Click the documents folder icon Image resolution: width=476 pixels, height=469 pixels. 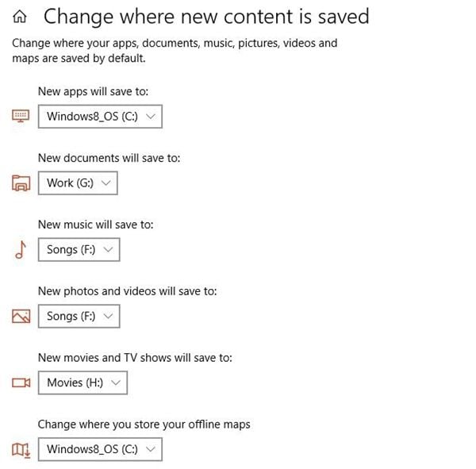pos(21,183)
